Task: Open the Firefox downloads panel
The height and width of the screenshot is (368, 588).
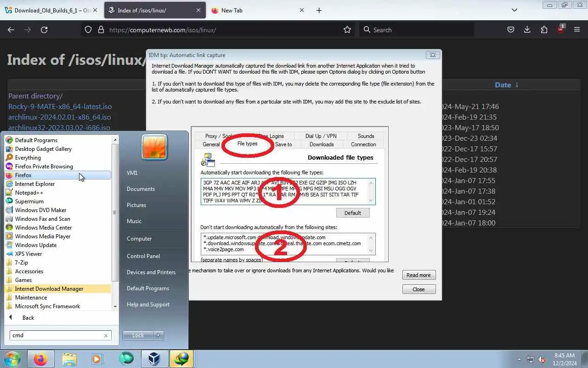Action: (527, 30)
